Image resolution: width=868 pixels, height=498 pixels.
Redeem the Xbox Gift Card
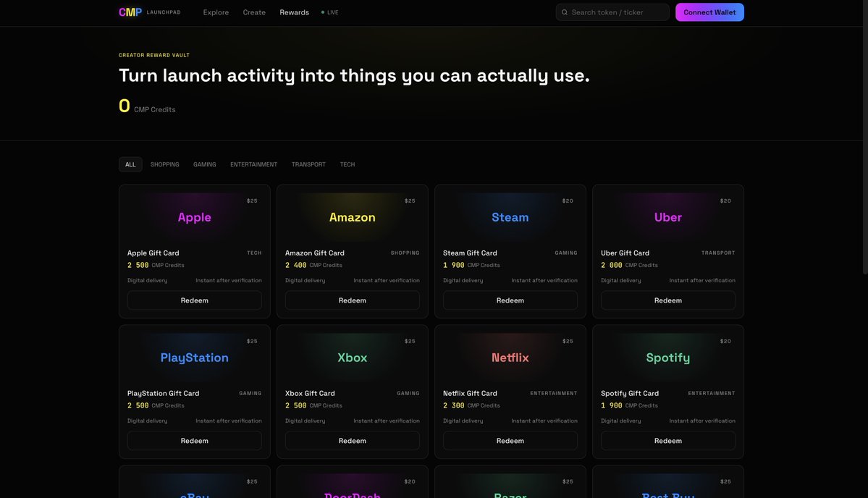click(x=352, y=441)
